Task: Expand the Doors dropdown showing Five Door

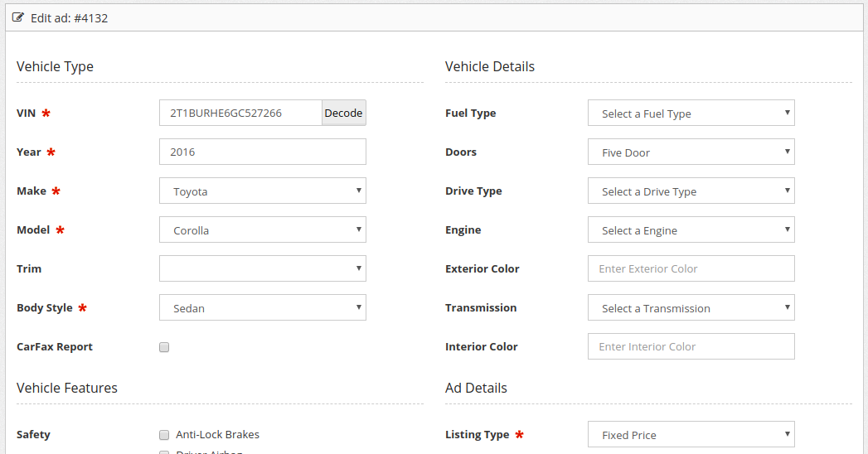Action: tap(691, 152)
